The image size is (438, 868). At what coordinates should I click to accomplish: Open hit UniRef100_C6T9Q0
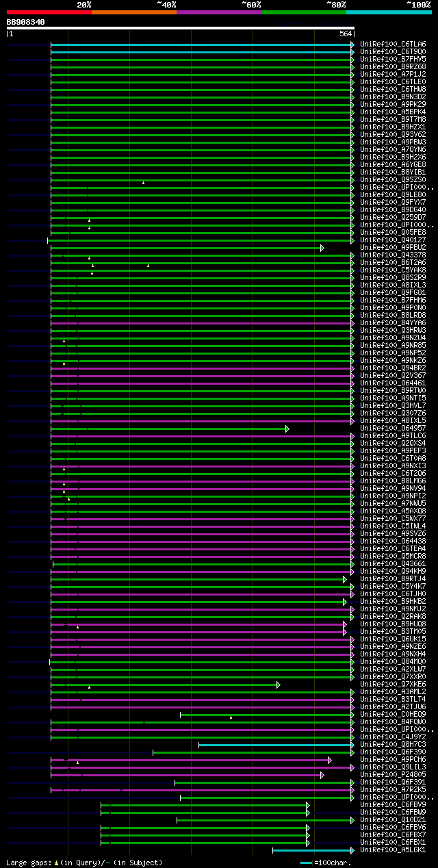coord(393,51)
